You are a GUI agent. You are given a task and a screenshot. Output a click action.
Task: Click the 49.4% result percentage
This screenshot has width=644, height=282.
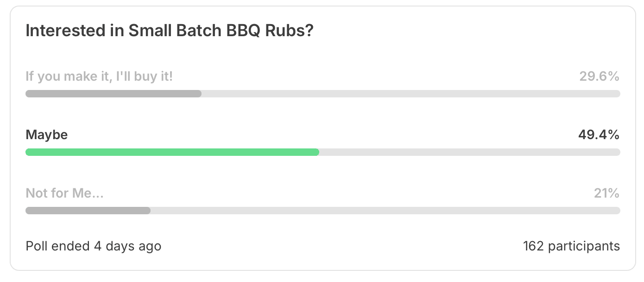pyautogui.click(x=599, y=135)
